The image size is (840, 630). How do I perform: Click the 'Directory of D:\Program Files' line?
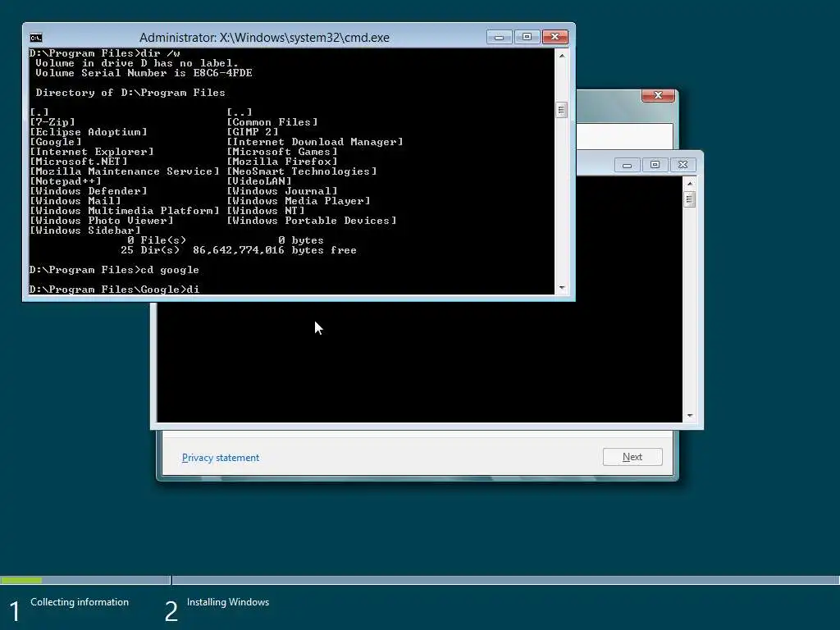130,93
